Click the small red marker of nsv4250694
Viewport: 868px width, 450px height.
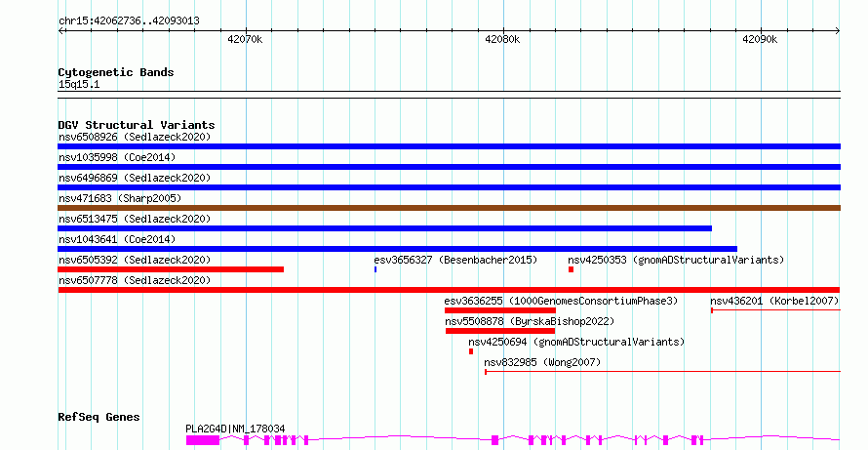pyautogui.click(x=471, y=351)
